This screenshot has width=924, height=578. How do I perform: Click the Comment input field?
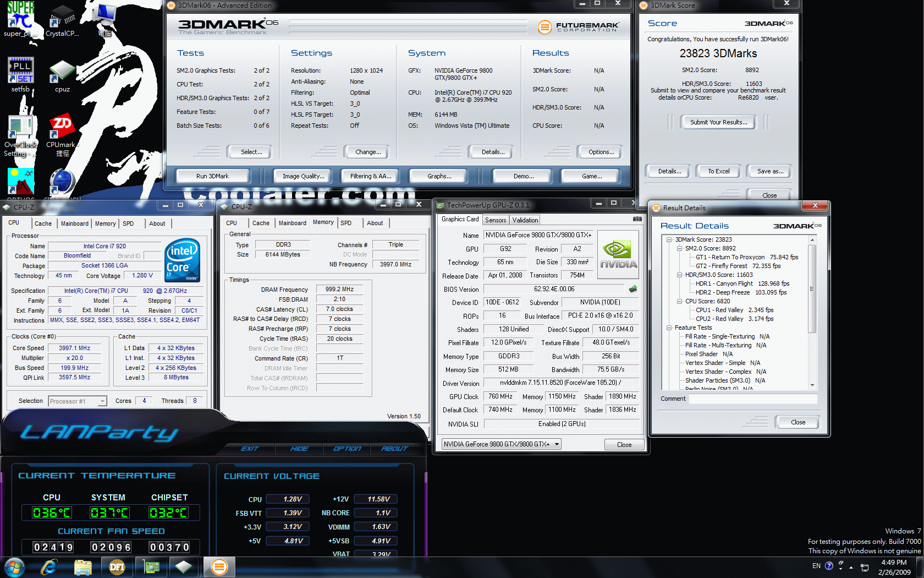coord(752,399)
